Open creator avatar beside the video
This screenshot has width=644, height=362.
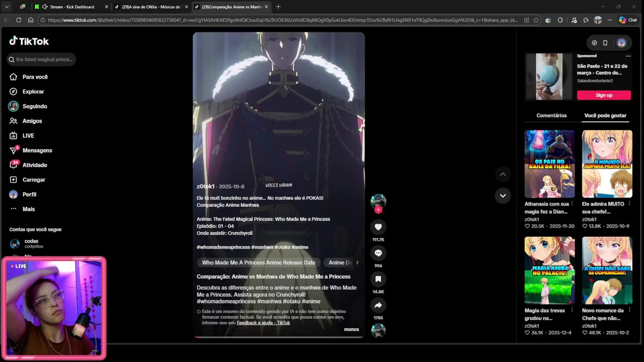pyautogui.click(x=378, y=201)
